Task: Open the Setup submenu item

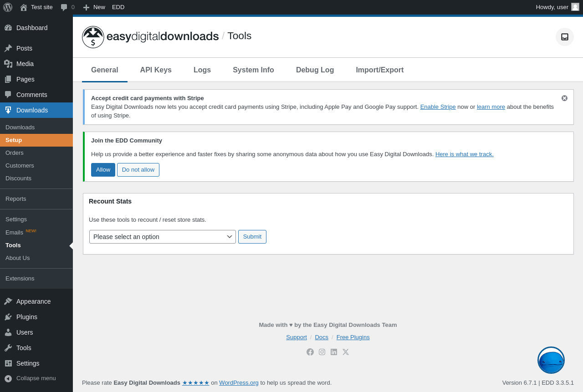Action: click(36, 140)
